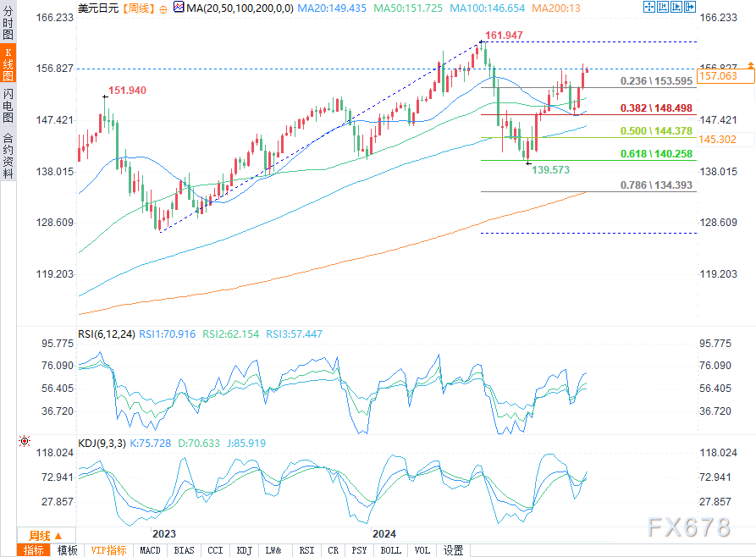
Task: Click the orange alert arrow above the 157.063 price
Action: [x=751, y=64]
